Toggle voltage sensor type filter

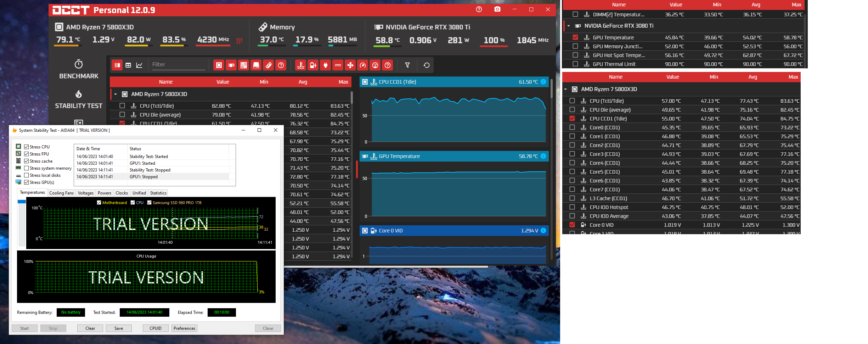tap(313, 65)
